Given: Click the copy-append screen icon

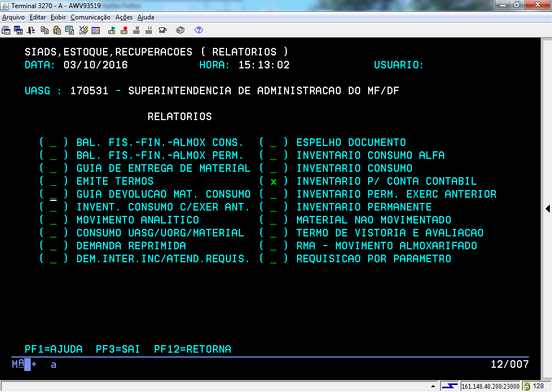Looking at the screenshot, I should pos(70,30).
